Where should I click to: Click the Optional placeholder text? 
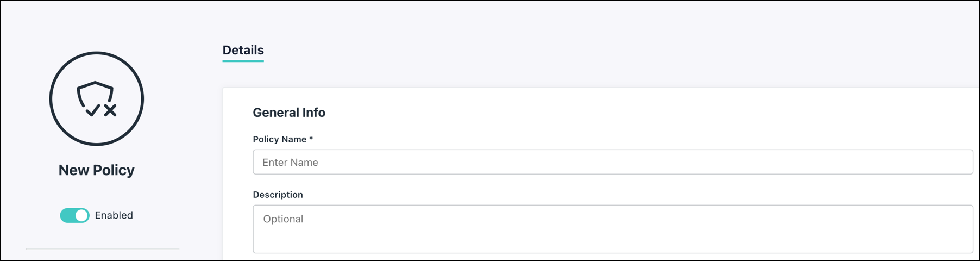pos(283,219)
